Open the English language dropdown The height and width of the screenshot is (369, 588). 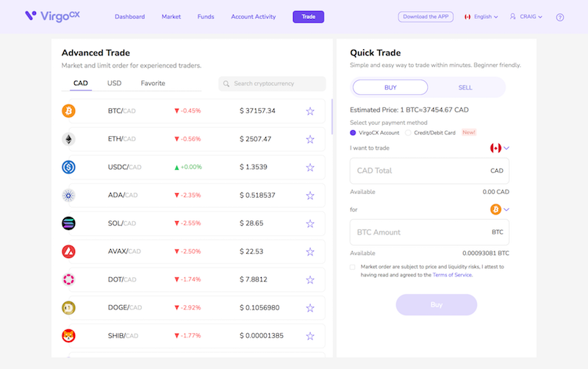point(481,17)
